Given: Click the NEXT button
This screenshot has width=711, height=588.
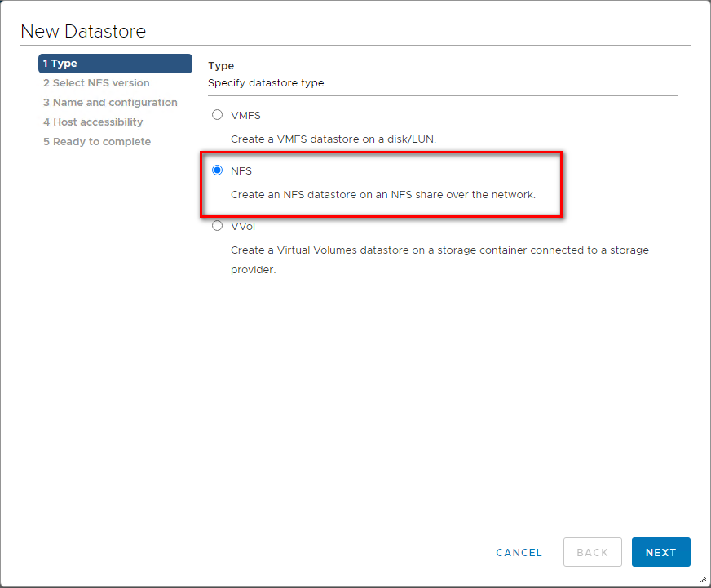Looking at the screenshot, I should (660, 552).
